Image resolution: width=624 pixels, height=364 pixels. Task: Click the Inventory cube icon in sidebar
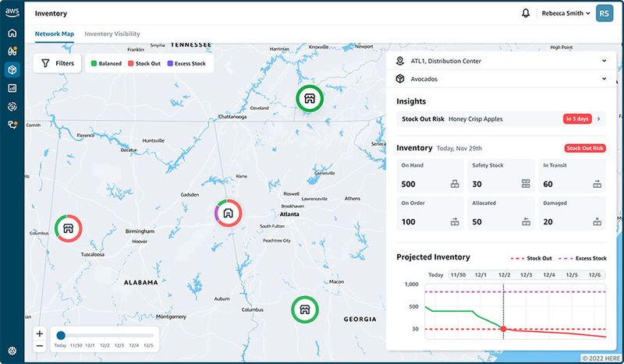(12, 69)
